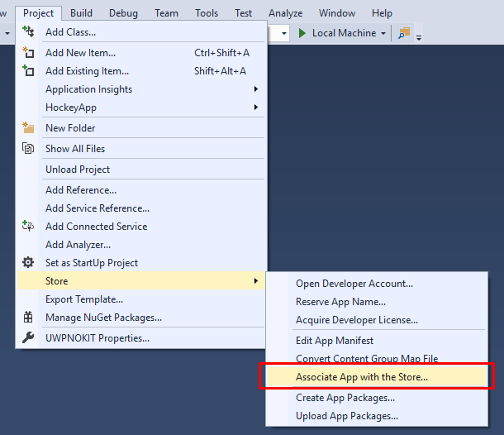The height and width of the screenshot is (435, 504).
Task: Choose Acquire Developer License...
Action: pyautogui.click(x=377, y=320)
